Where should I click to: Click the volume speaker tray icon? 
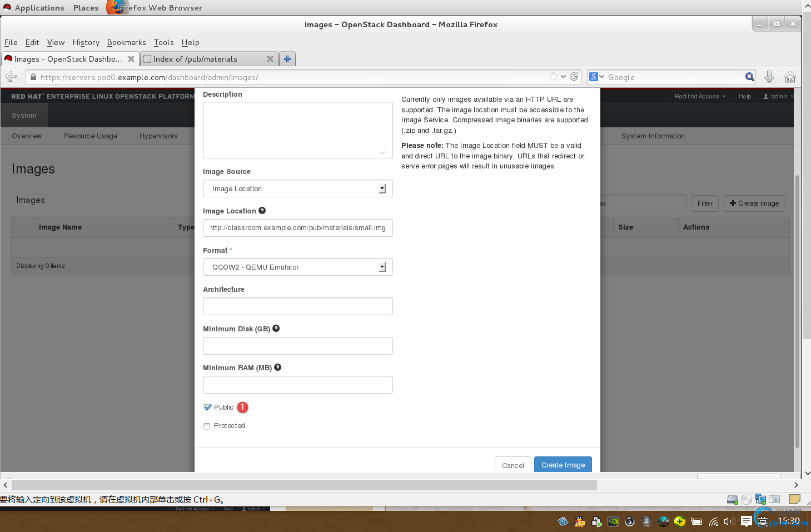[x=729, y=521]
